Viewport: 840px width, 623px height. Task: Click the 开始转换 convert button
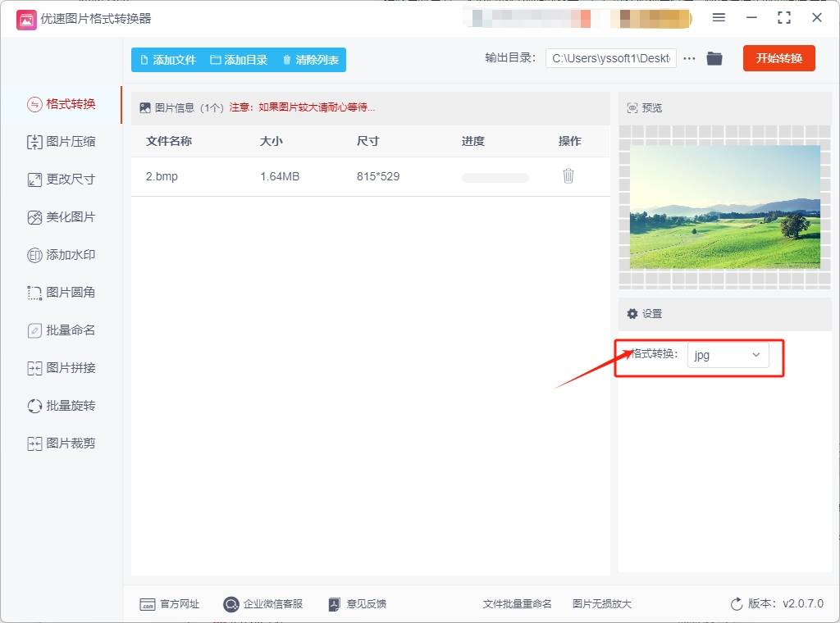pyautogui.click(x=778, y=58)
